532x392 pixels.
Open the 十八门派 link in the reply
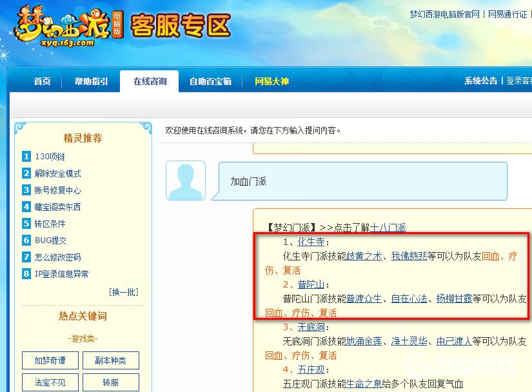pyautogui.click(x=388, y=228)
